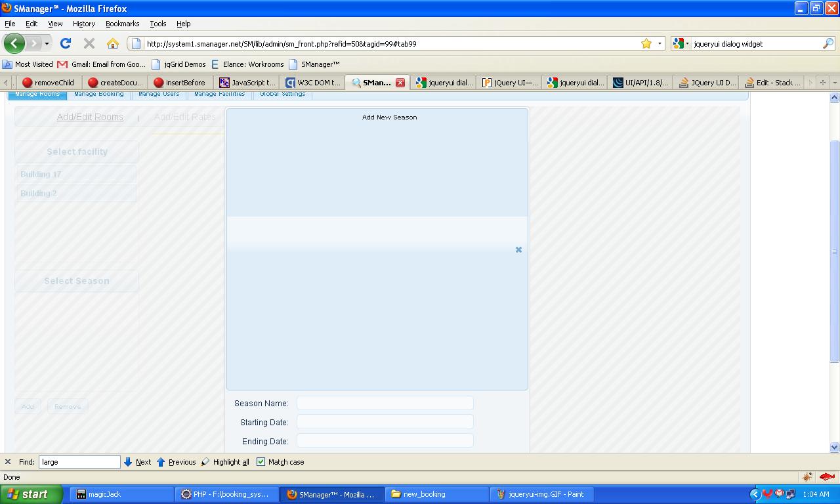Open the jqGrid Demos bookmark

[x=179, y=64]
